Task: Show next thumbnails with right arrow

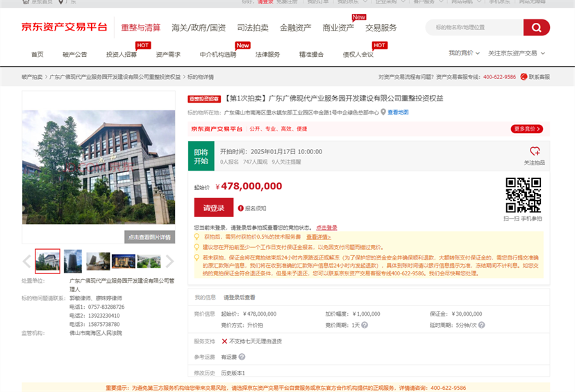Action: [169, 261]
